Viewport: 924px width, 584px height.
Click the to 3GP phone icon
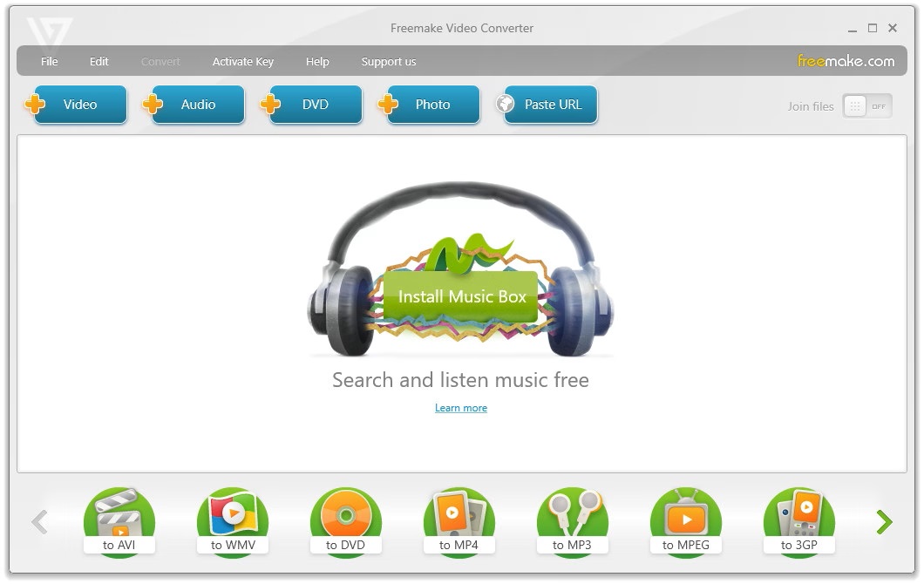(x=799, y=521)
